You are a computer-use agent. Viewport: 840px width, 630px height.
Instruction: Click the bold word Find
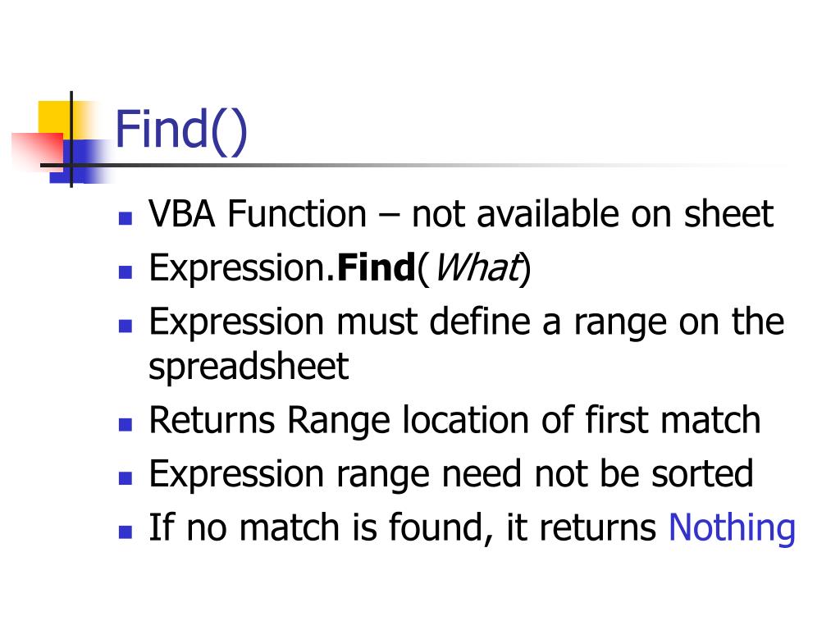pos(376,267)
